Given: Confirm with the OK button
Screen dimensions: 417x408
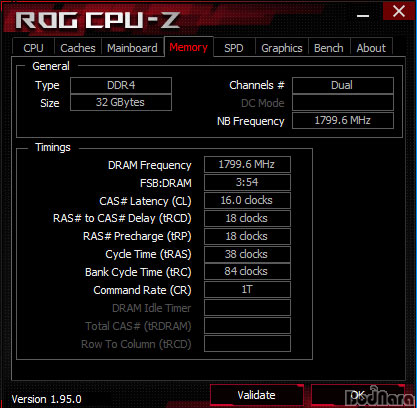Looking at the screenshot, I should point(358,395).
